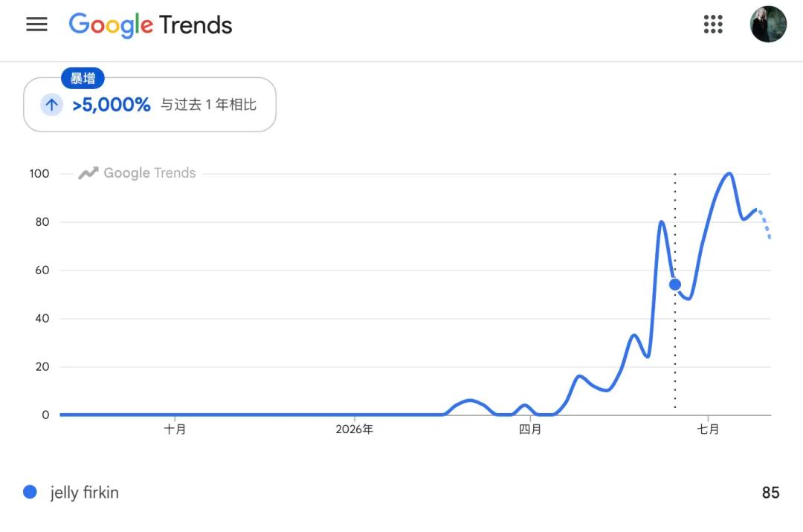Screen dimensions: 803x532
Task: Select the jelly firkin search term
Action: pos(85,493)
